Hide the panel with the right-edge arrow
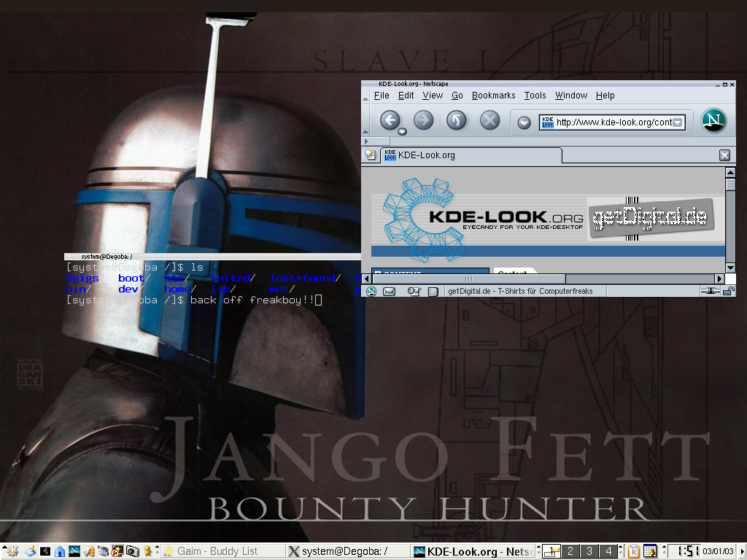Viewport: 747px width, 560px height. click(743, 551)
